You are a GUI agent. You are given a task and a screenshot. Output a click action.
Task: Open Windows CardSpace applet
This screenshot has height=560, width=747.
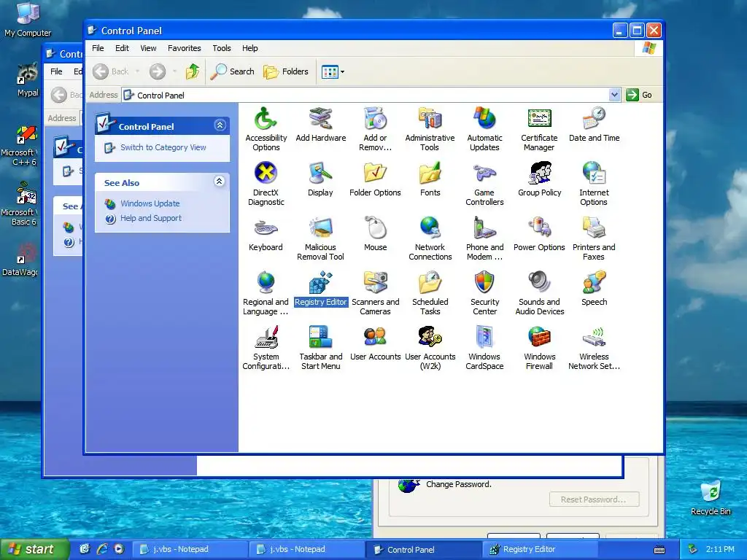coord(484,348)
